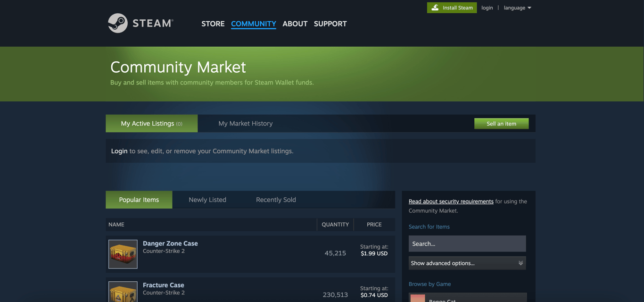This screenshot has height=302, width=644.
Task: Open the ABOUT page
Action: point(295,24)
